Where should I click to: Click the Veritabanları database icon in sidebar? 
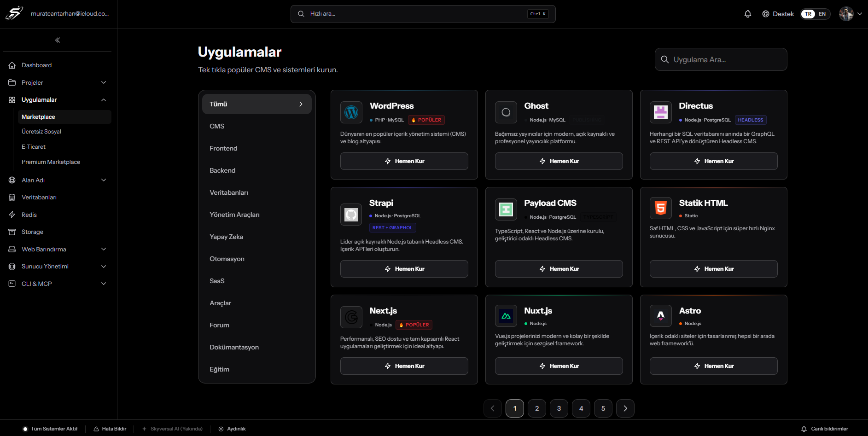click(12, 198)
